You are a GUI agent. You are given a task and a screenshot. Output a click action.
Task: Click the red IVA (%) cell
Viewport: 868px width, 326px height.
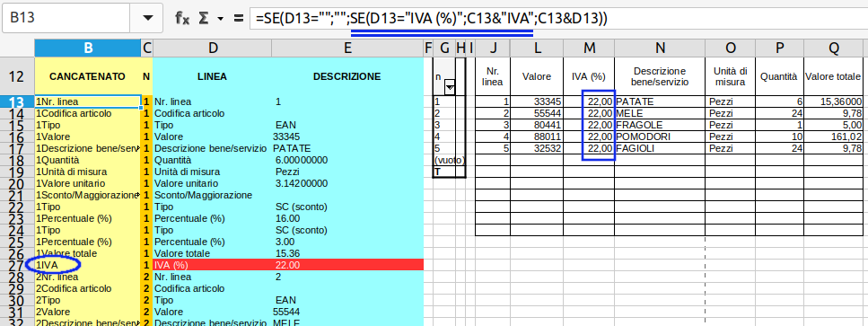(x=212, y=265)
